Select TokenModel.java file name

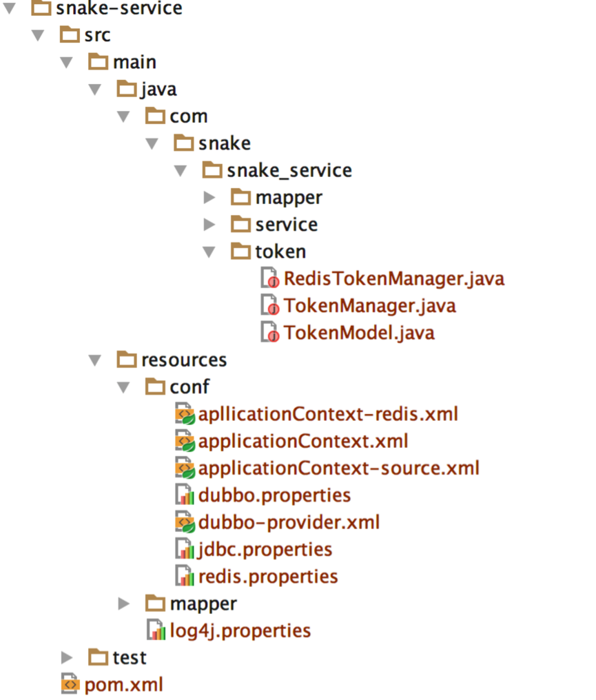tap(359, 333)
